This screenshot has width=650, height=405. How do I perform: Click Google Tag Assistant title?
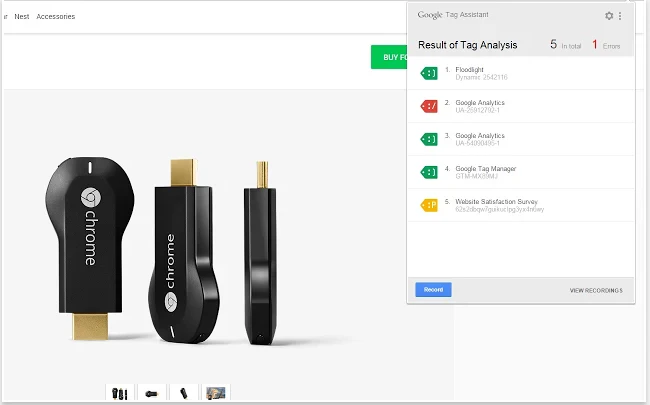453,15
